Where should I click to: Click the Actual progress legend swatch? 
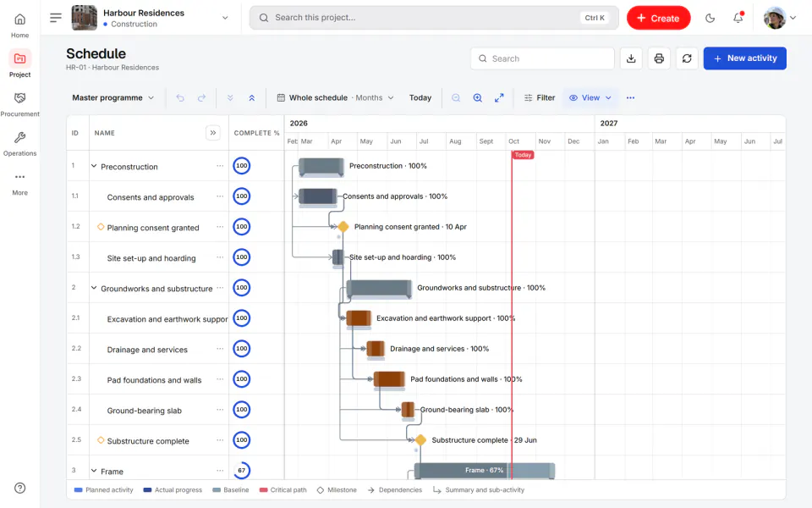[147, 490]
